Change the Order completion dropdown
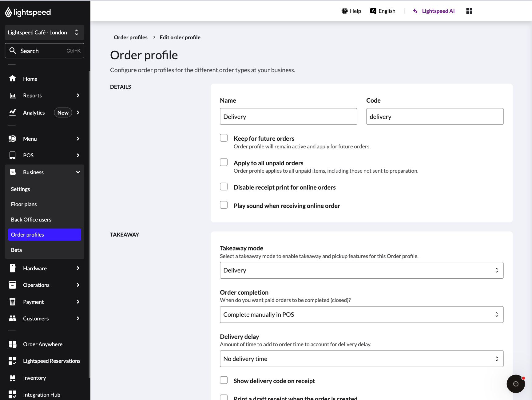532x400 pixels. (x=361, y=314)
